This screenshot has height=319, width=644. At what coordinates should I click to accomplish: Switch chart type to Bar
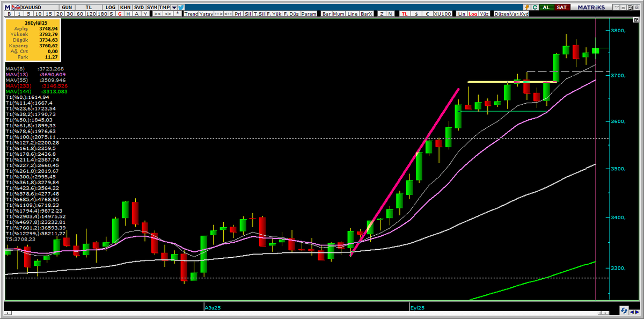pyautogui.click(x=327, y=14)
